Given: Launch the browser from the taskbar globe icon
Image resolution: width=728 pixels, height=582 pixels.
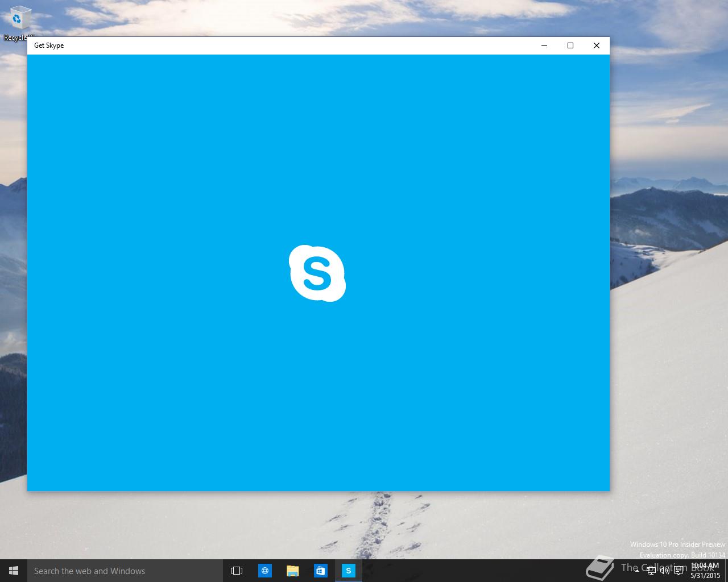Looking at the screenshot, I should click(265, 571).
